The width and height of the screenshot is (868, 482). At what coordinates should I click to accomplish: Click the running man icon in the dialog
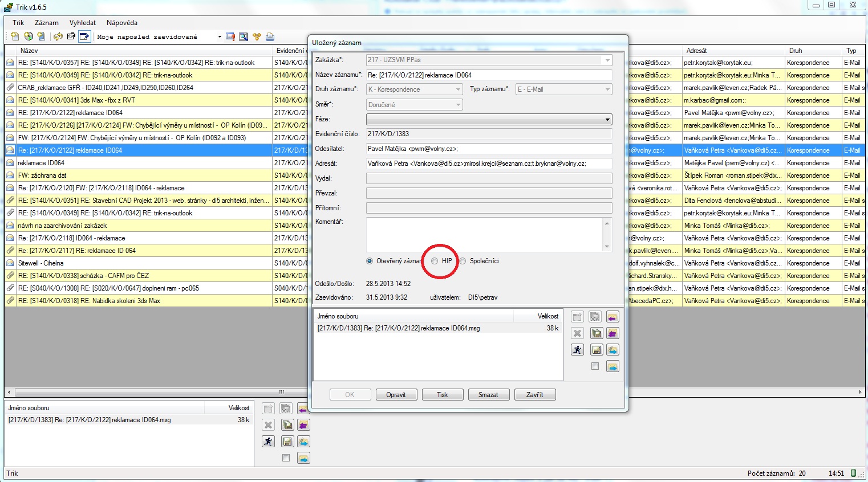(577, 350)
